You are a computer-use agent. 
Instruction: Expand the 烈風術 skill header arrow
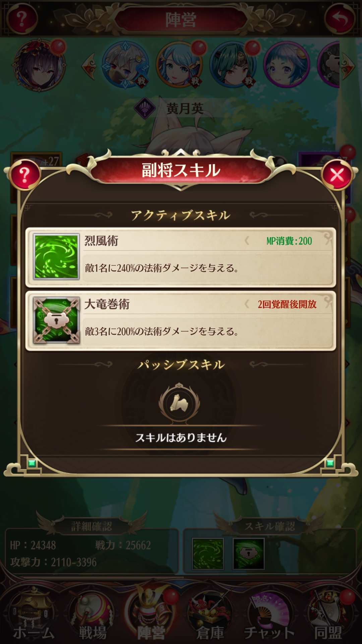coord(247,240)
